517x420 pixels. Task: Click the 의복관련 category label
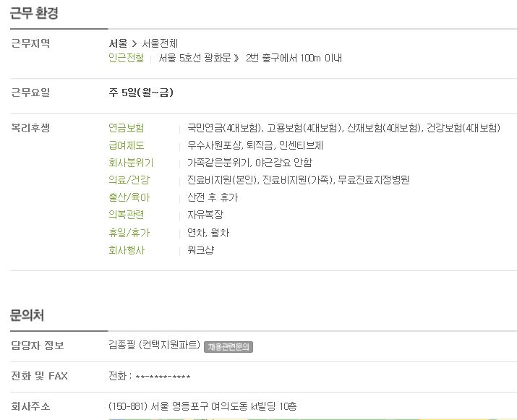pyautogui.click(x=127, y=215)
